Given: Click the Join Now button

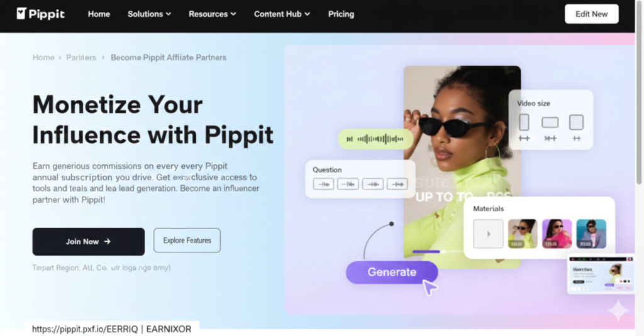Looking at the screenshot, I should click(x=88, y=242).
